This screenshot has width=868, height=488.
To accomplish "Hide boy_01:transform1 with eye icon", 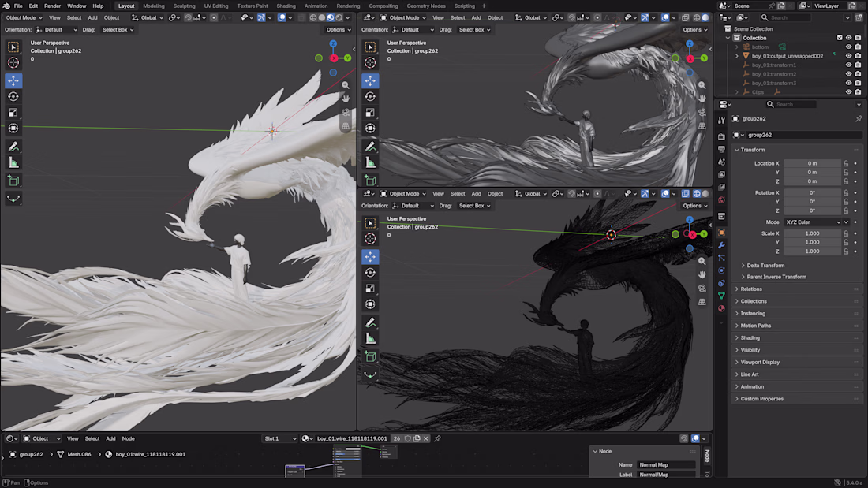I will [848, 65].
